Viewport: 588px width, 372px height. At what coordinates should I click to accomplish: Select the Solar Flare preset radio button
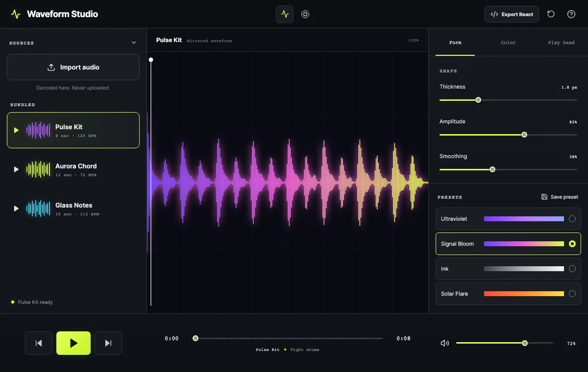click(x=572, y=294)
